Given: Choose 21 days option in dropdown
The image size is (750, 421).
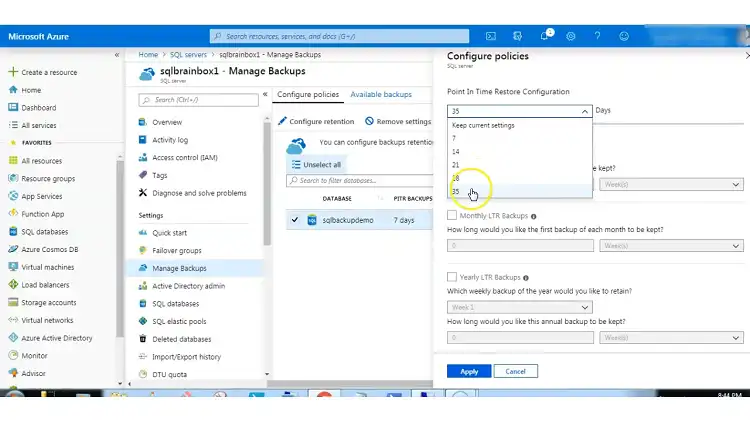Looking at the screenshot, I should point(519,165).
